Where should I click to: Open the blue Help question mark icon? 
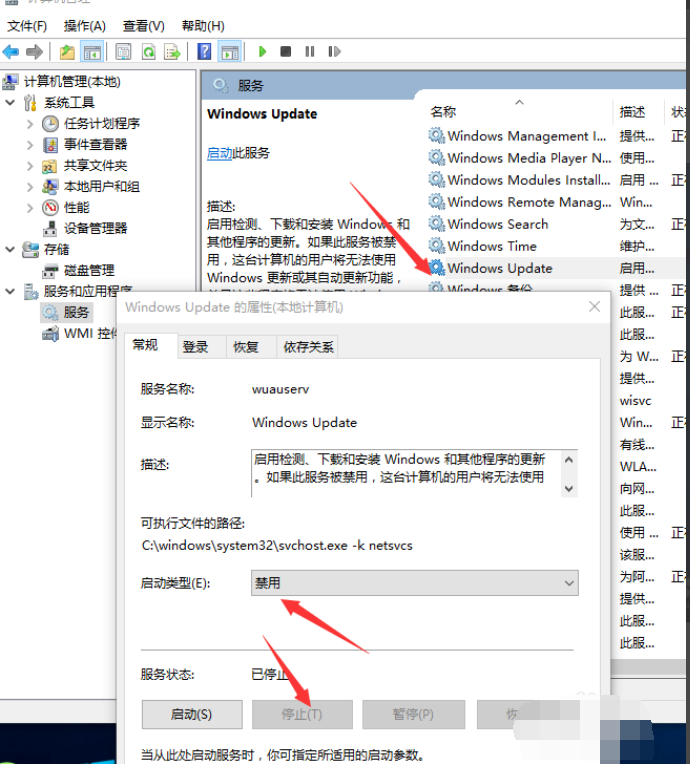coord(204,51)
